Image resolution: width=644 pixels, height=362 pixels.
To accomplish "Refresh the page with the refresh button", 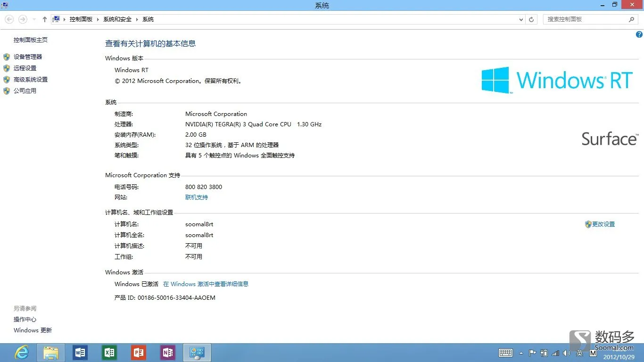I will (531, 19).
